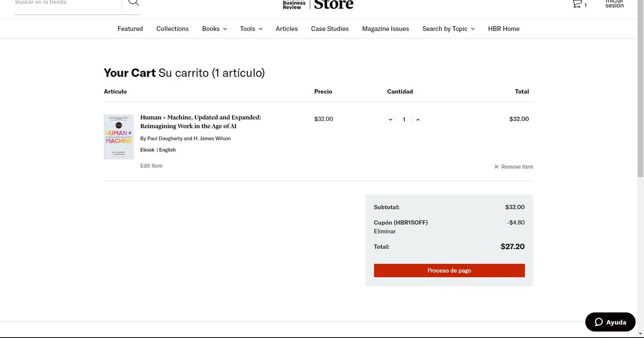Click the Store logo in the header
This screenshot has height=338, width=644.
pos(334,4)
